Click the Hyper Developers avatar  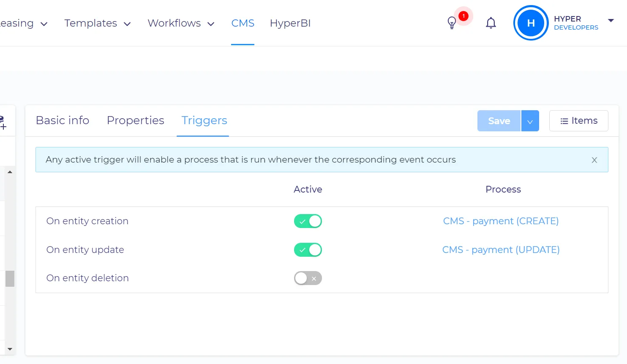pyautogui.click(x=531, y=23)
